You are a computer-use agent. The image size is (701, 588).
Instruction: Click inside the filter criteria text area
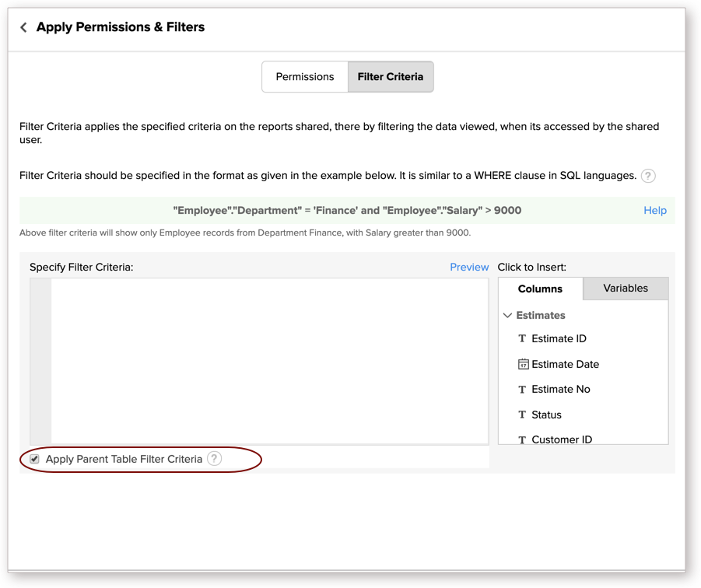(268, 360)
